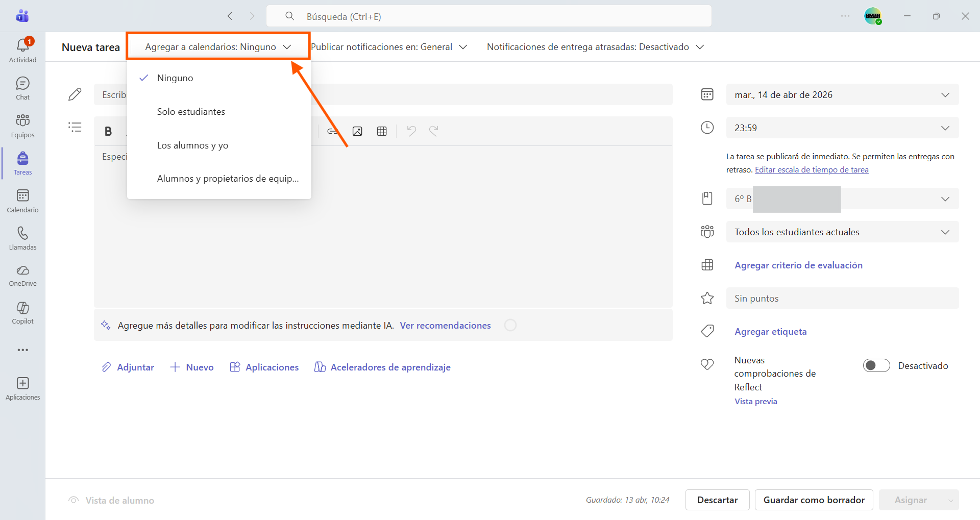Click the assignment title input field

pyautogui.click(x=383, y=94)
